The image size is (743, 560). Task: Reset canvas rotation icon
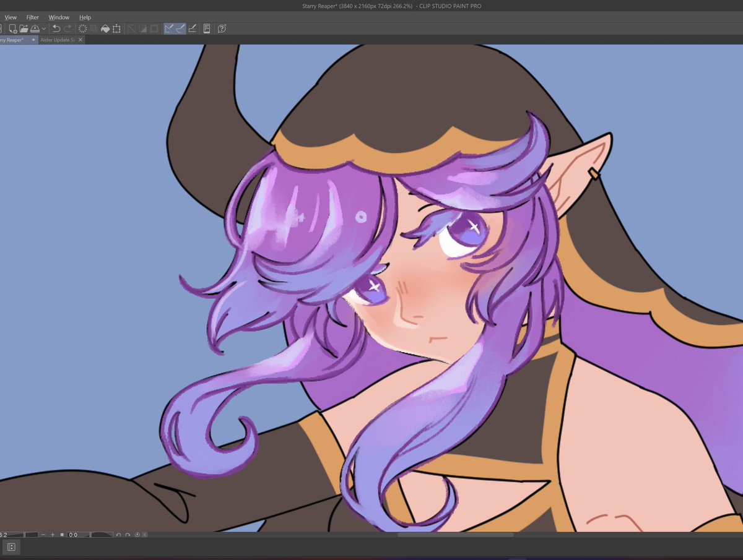tap(137, 535)
